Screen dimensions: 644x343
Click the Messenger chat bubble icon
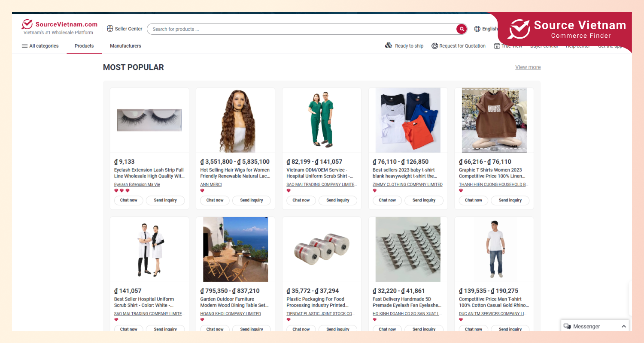567,326
